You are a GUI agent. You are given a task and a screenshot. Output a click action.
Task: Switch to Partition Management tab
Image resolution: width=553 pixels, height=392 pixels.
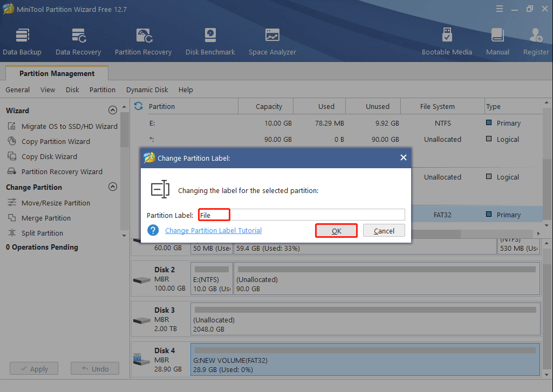pos(57,73)
